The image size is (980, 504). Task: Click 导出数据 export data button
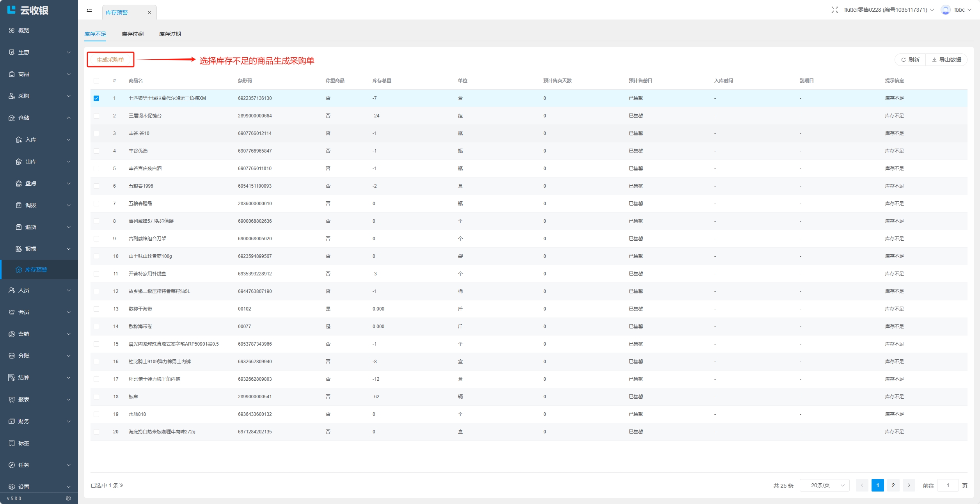click(x=946, y=60)
